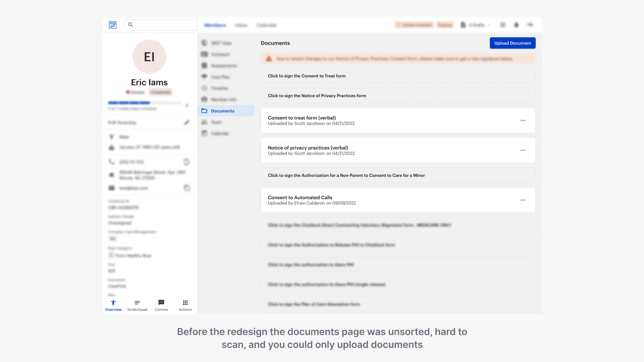
Task: Open the Comms chat icon
Action: pyautogui.click(x=161, y=303)
